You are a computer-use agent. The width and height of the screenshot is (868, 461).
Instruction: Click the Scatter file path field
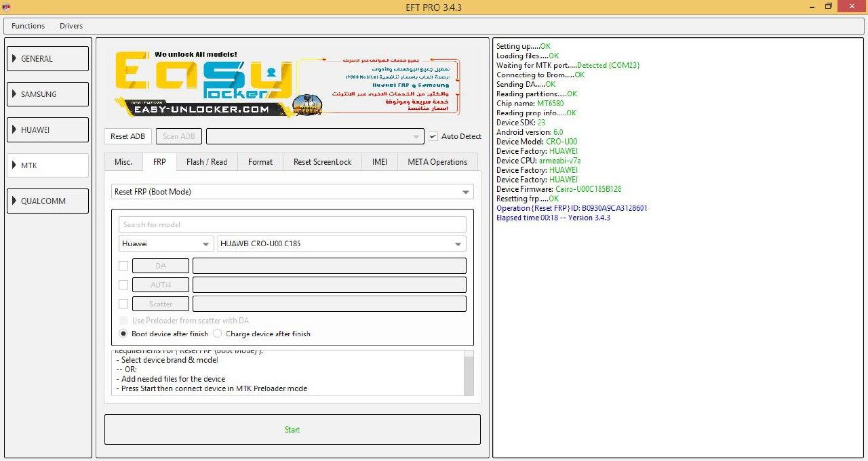[x=330, y=304]
